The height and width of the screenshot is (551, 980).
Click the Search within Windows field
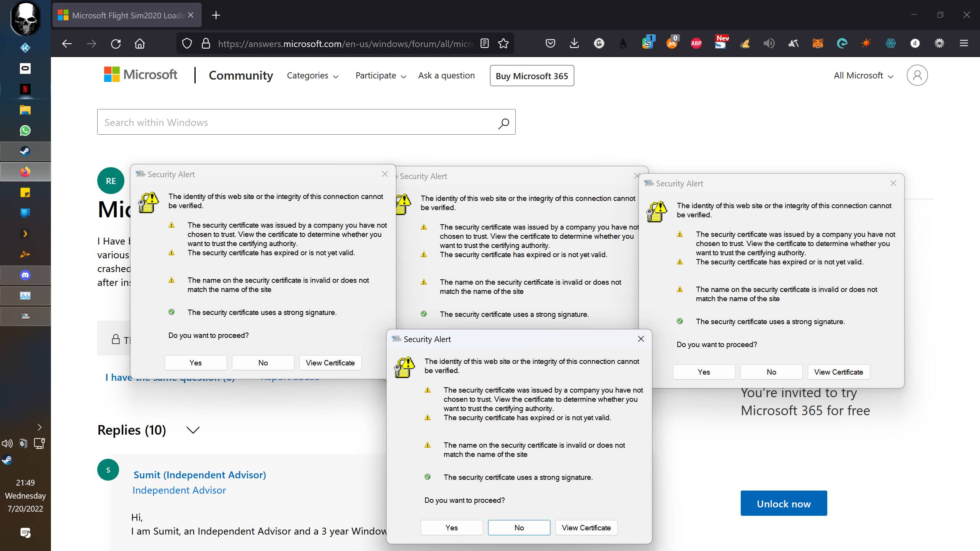(x=299, y=122)
